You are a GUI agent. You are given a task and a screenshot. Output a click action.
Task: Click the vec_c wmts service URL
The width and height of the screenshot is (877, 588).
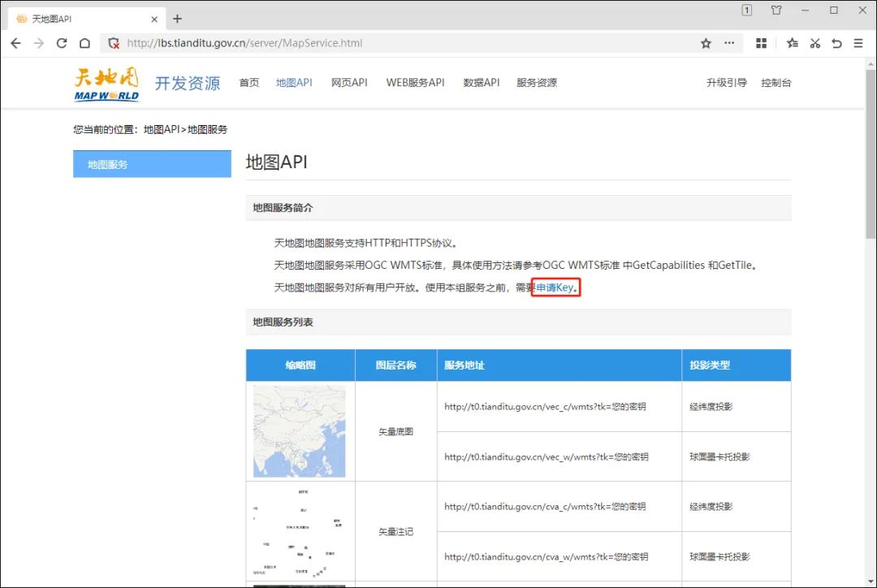[546, 407]
